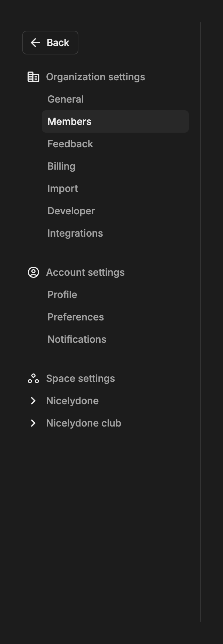The width and height of the screenshot is (223, 644).
Task: Click the Account settings profile icon
Action: [x=34, y=272]
